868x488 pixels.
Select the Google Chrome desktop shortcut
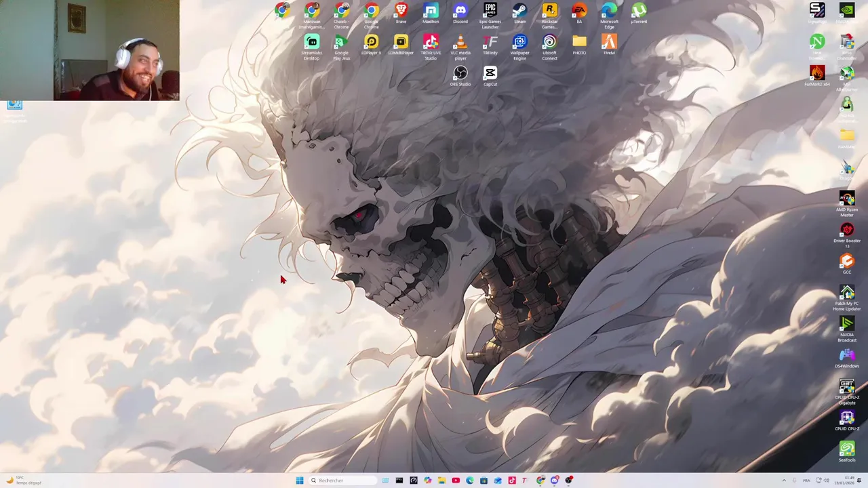[371, 16]
